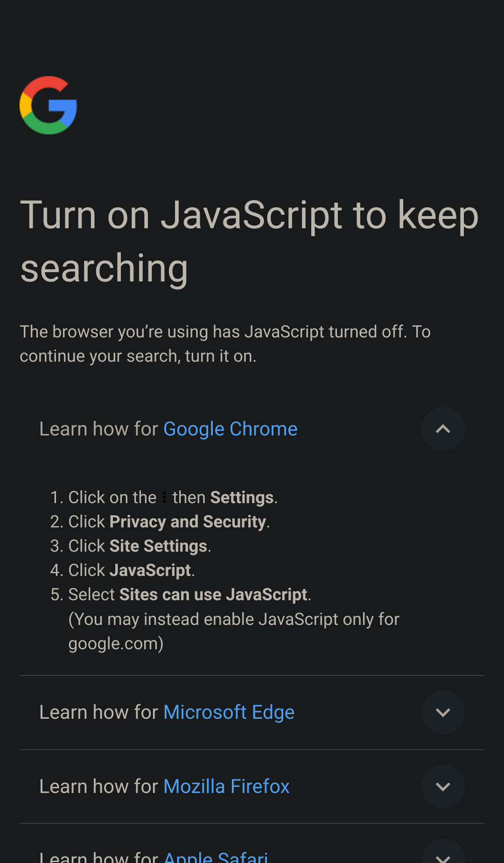Expand the Mozilla Firefox instructions
504x863 pixels.
click(x=443, y=786)
